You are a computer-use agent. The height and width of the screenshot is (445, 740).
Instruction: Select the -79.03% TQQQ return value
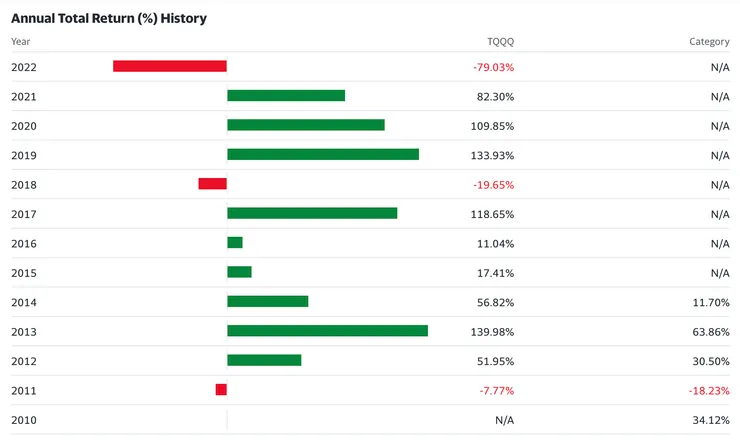tap(493, 67)
